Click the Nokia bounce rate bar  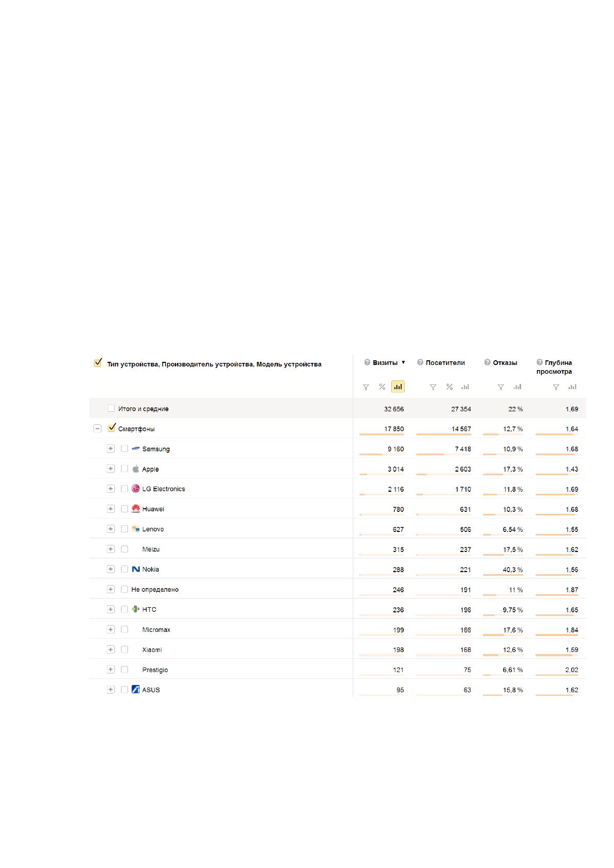click(503, 575)
